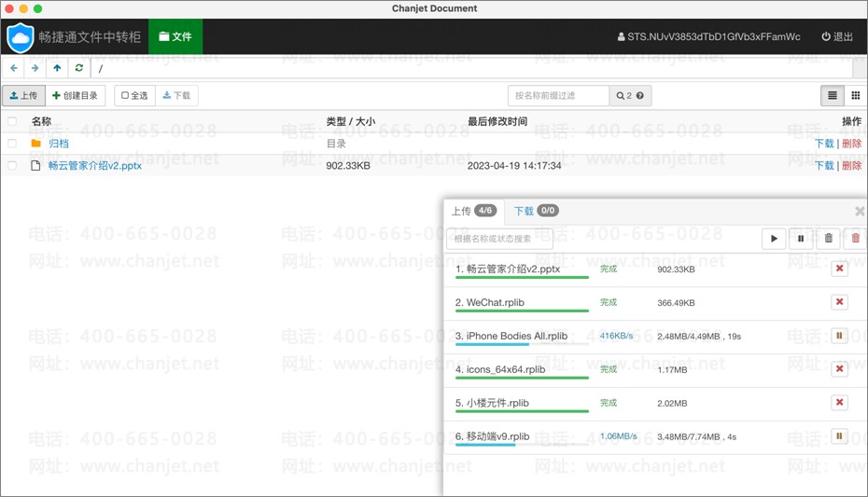Check the 畅云管家介绍v2.pptx row checkbox
Screen dimensions: 868x497
pyautogui.click(x=12, y=165)
